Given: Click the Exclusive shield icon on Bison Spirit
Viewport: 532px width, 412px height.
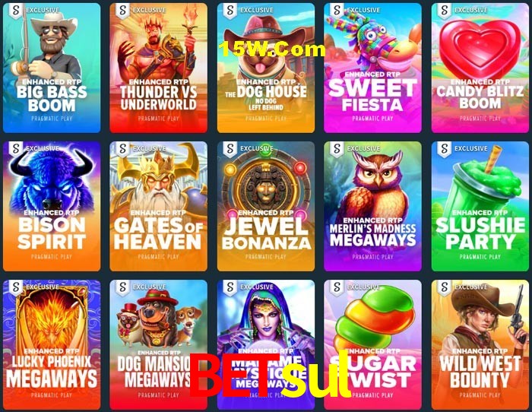Looking at the screenshot, I should point(16,149).
